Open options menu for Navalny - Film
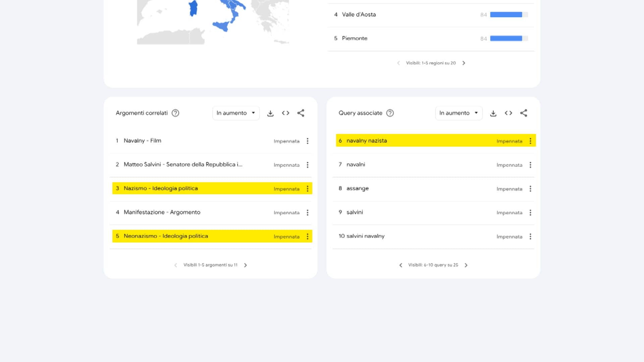This screenshot has height=362, width=644. pyautogui.click(x=308, y=141)
